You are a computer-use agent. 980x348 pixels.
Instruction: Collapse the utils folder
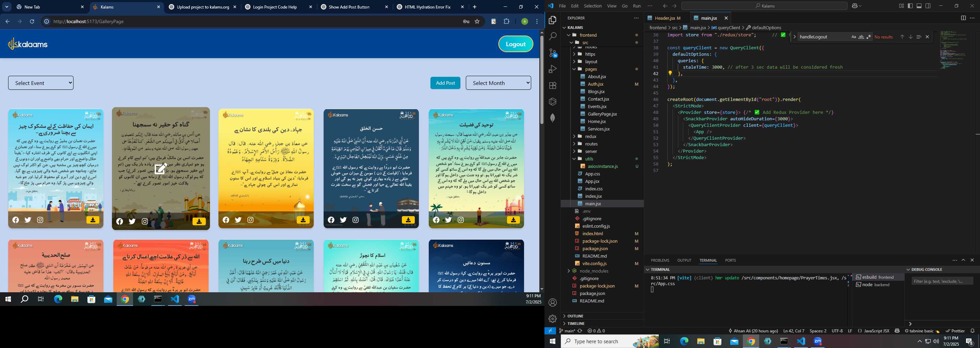(574, 159)
